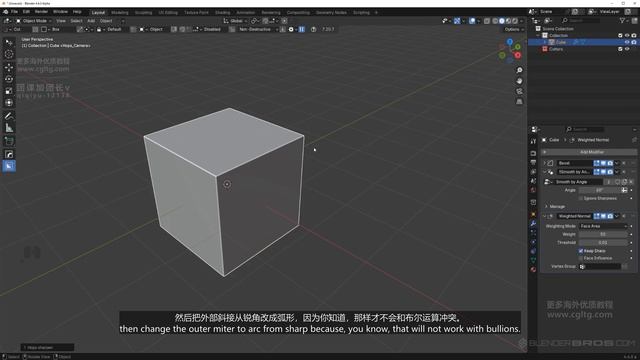Image resolution: width=640 pixels, height=360 pixels.
Task: Open the viewport Options dropdown
Action: pos(513,29)
